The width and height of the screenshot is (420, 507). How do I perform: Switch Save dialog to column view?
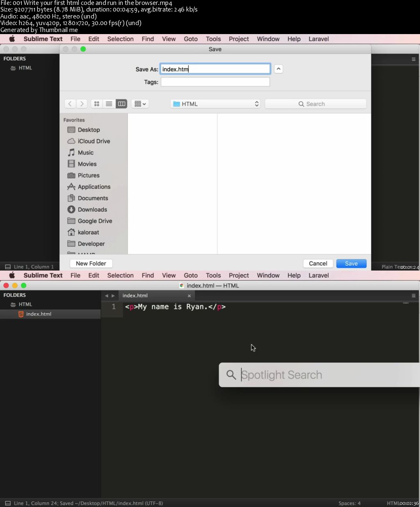(x=121, y=104)
